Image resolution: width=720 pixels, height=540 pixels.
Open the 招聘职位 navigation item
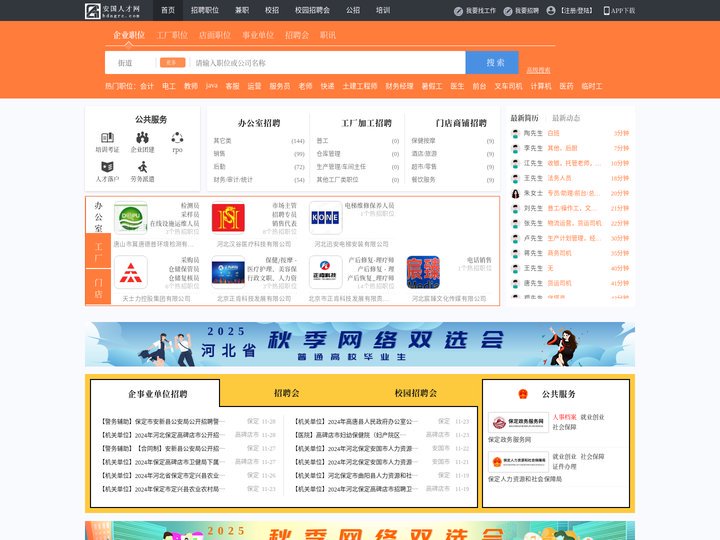point(205,10)
